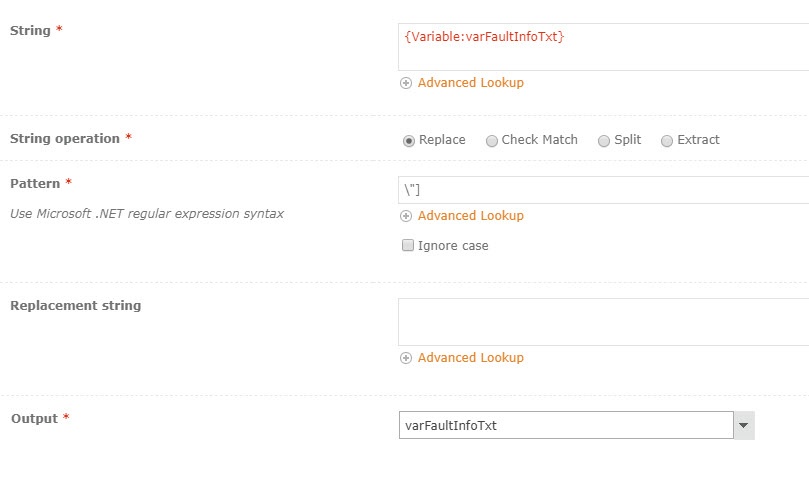This screenshot has height=489, width=809.
Task: Click the {Variable:varFaultInfoTxt} reference text
Action: click(x=484, y=37)
